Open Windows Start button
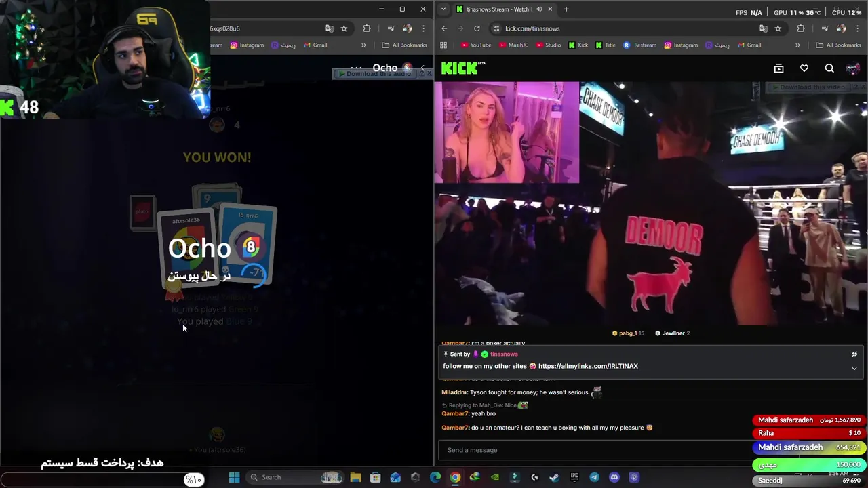Screen dimensions: 868x488 coord(234,477)
